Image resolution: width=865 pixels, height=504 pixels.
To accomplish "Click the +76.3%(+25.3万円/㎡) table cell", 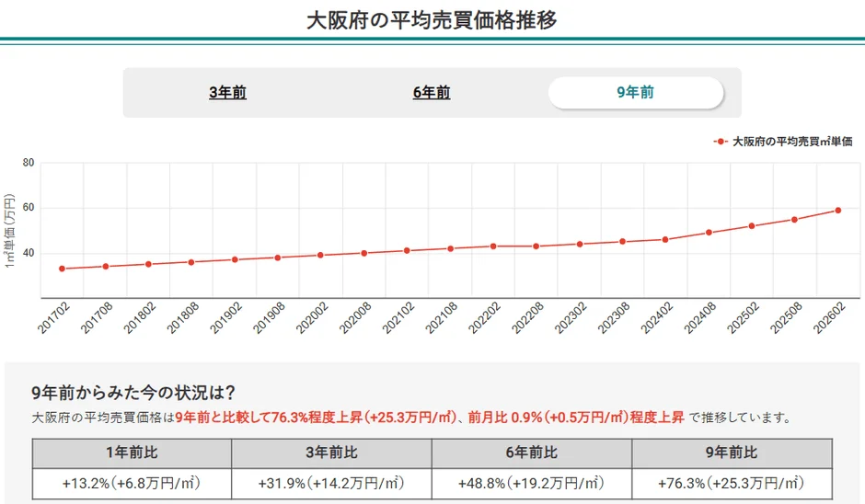I will pos(731,483).
